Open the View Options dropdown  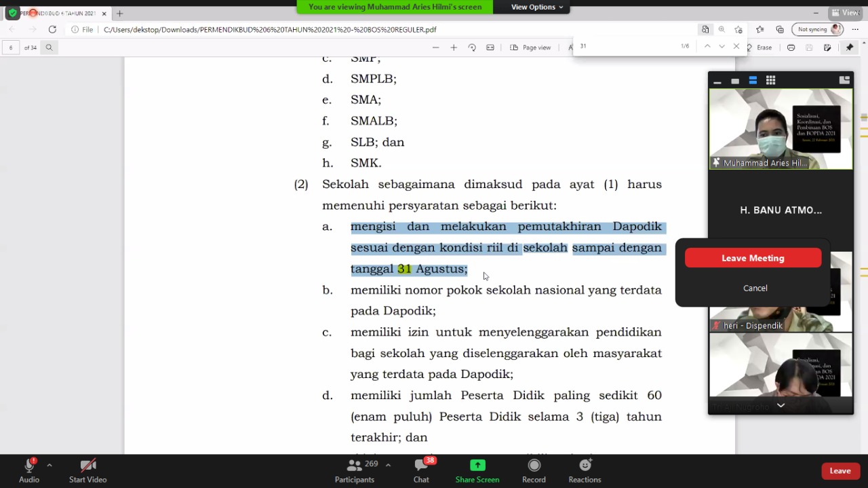pos(537,7)
